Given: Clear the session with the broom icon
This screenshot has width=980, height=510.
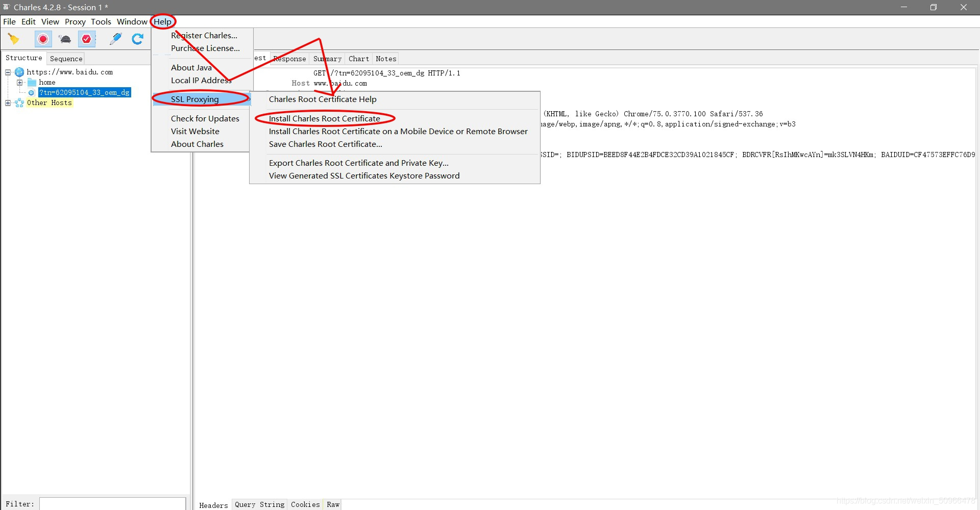Looking at the screenshot, I should (x=14, y=39).
